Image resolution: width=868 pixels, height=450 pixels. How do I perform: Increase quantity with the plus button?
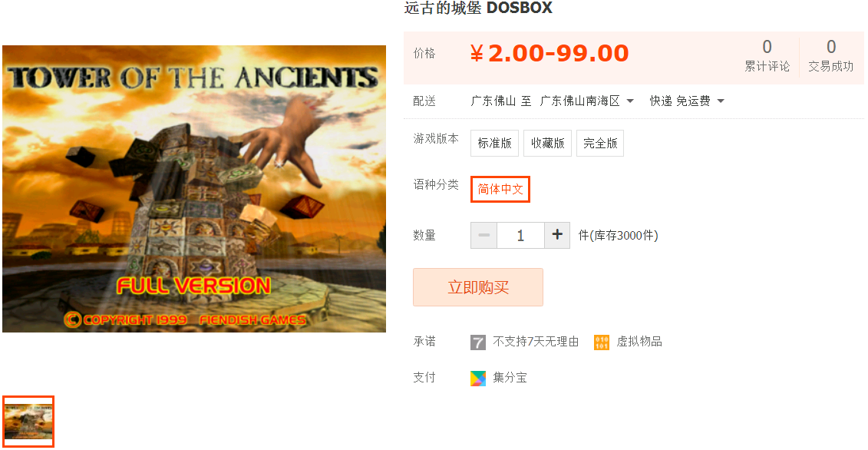pyautogui.click(x=557, y=235)
